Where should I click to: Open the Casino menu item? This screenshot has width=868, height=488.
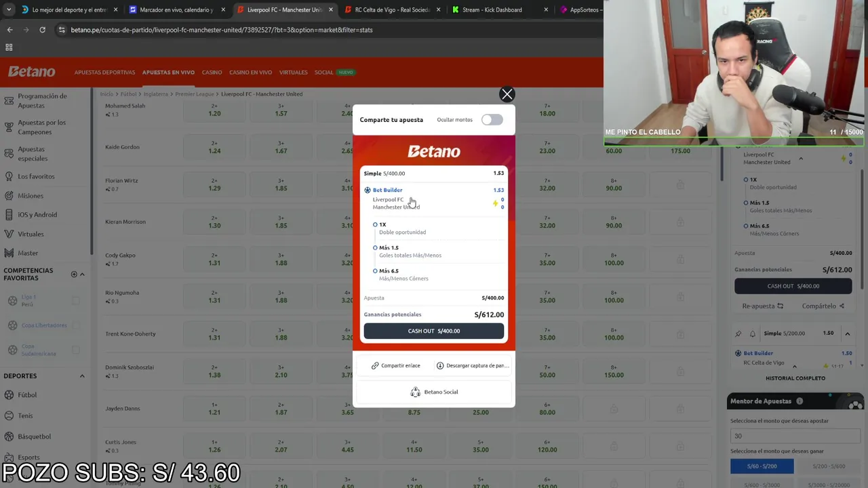(212, 72)
